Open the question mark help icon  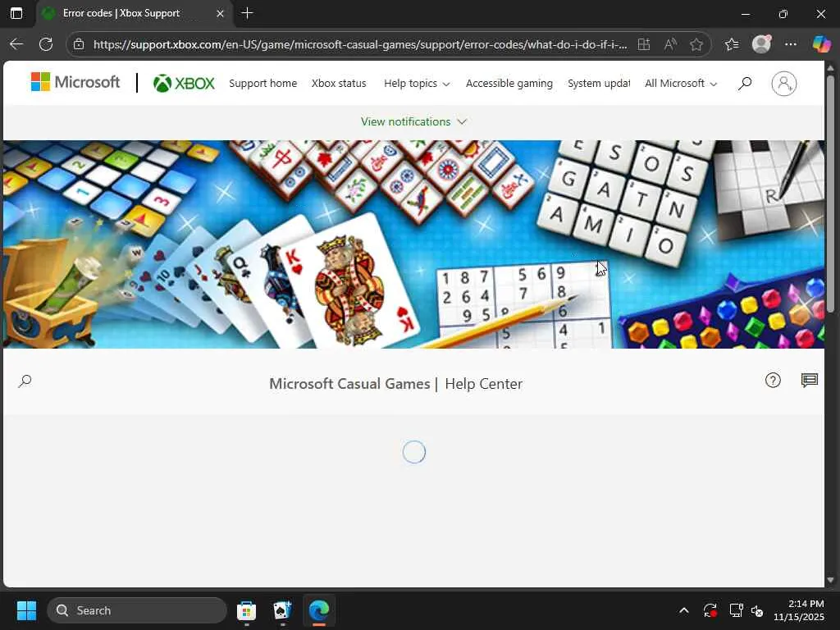tap(773, 381)
